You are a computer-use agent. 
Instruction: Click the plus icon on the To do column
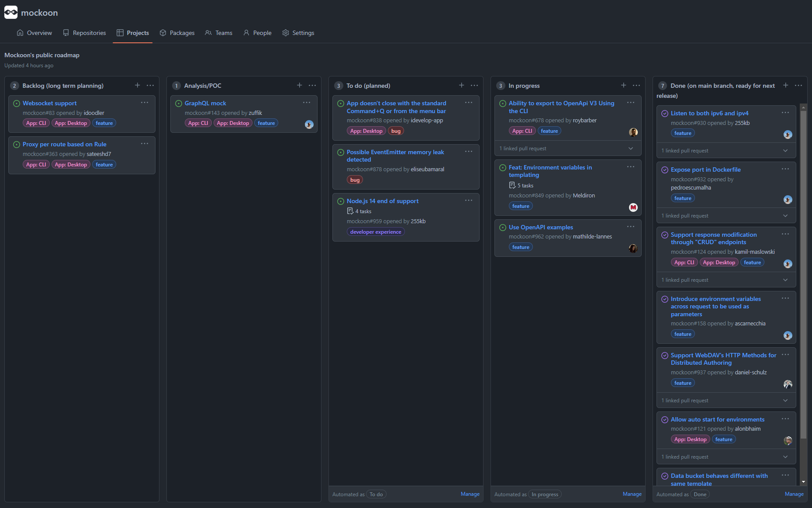[461, 85]
